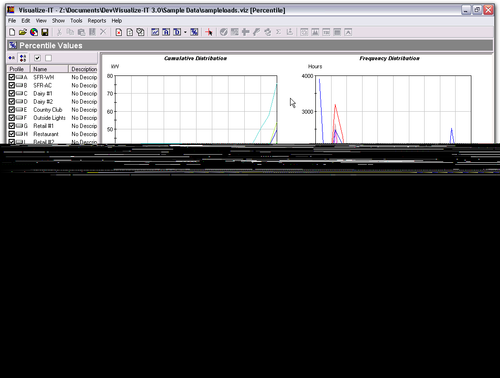Click the red-marked document toolbar icon
Image resolution: width=500 pixels, height=378 pixels.
pyautogui.click(x=118, y=32)
